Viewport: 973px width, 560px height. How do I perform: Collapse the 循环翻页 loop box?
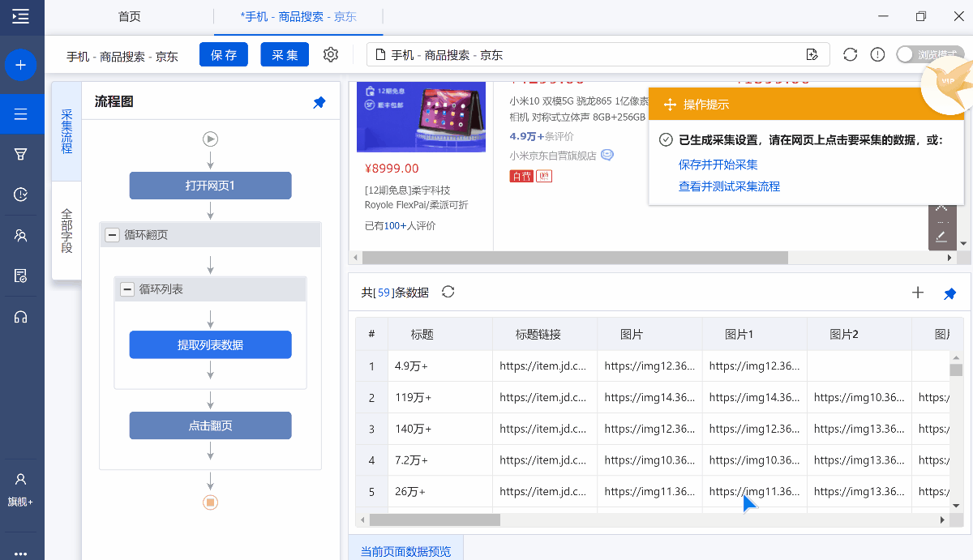[113, 235]
